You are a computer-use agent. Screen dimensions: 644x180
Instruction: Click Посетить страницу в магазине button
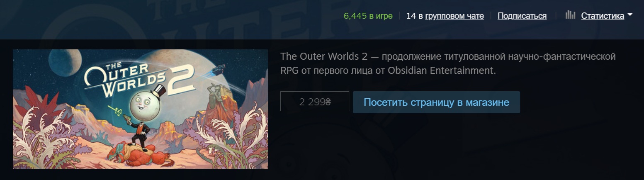click(436, 102)
